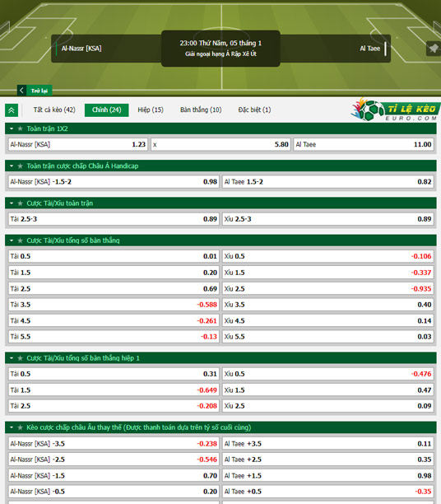Select Xỉu 5.5 at 0.03
This screenshot has height=504, width=441.
click(x=328, y=337)
